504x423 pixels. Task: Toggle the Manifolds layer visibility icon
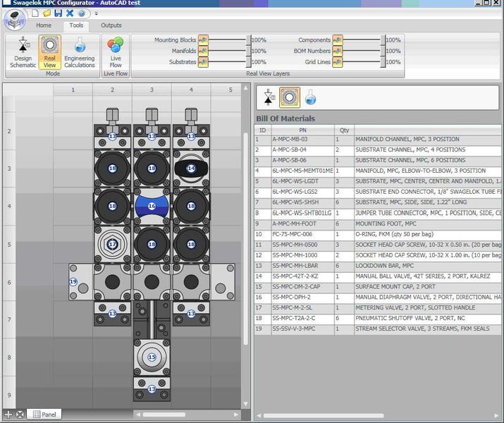pos(203,51)
